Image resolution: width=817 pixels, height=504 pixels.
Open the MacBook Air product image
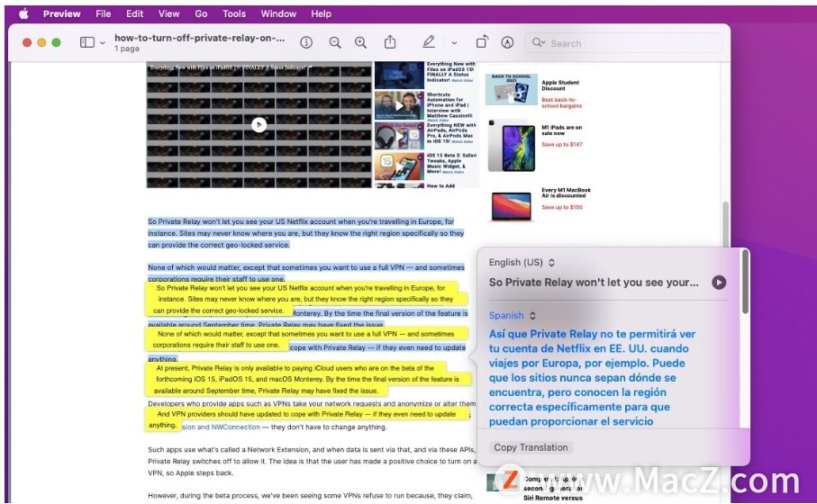coord(511,206)
